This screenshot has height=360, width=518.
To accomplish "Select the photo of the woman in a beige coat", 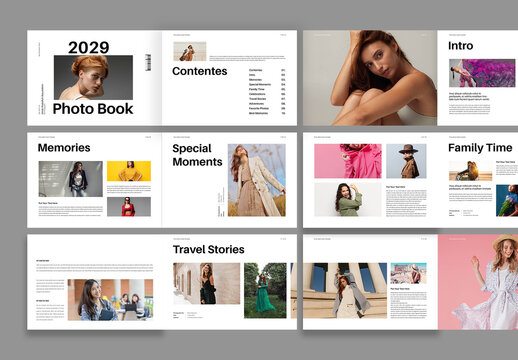I will point(257,180).
